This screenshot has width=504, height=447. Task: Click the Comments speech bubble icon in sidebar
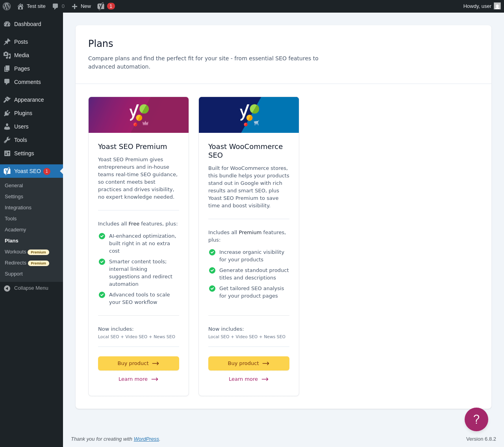coord(7,82)
